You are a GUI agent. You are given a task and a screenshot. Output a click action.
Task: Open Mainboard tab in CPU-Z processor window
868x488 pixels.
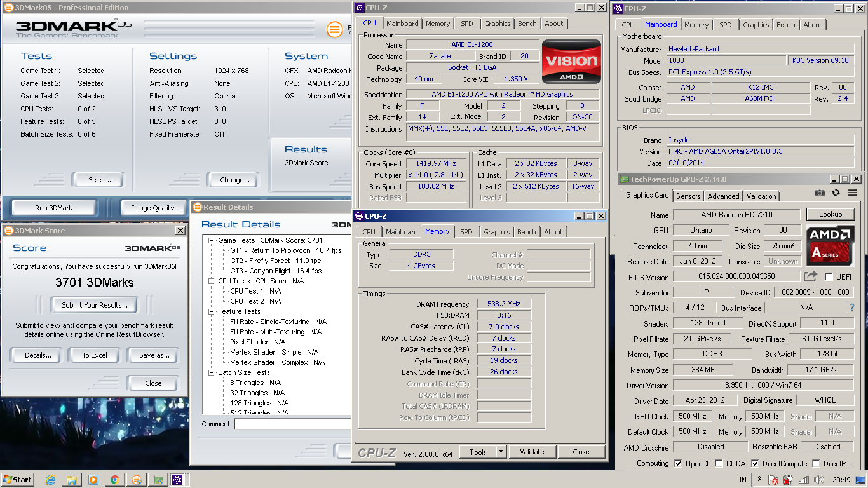(403, 24)
